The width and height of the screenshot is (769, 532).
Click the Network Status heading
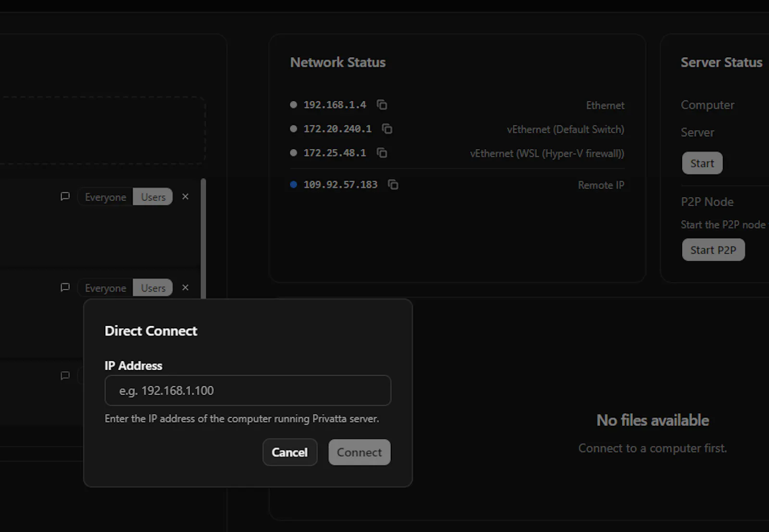[338, 62]
